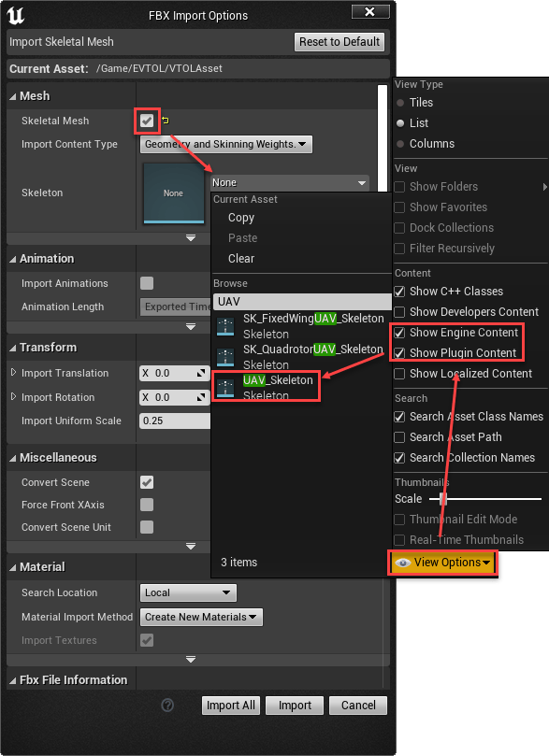
Task: Click the Import button
Action: click(295, 706)
